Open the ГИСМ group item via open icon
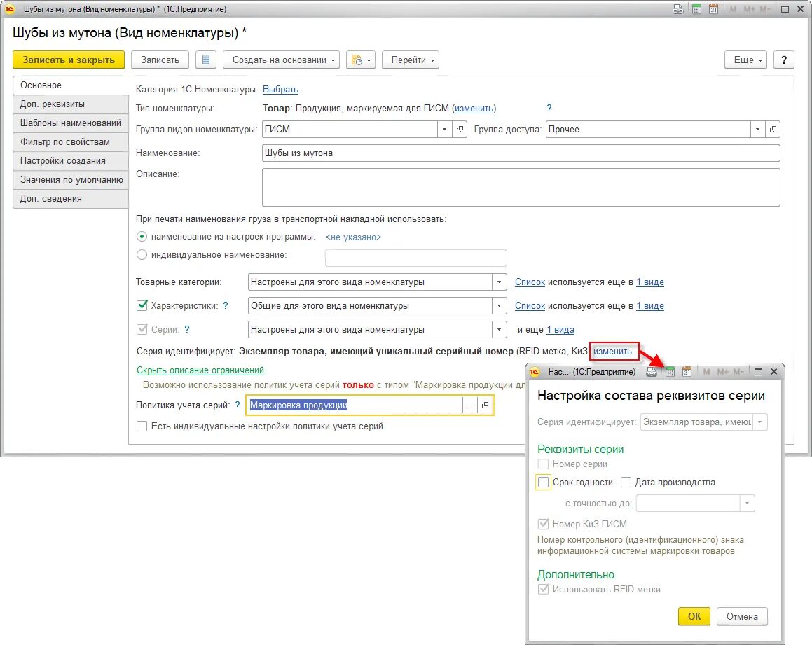This screenshot has width=812, height=645. pyautogui.click(x=460, y=130)
